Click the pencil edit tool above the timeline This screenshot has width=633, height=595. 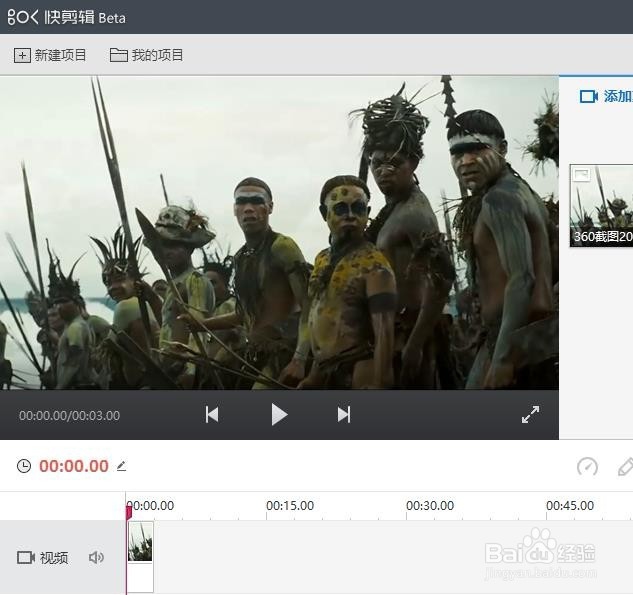pos(626,467)
